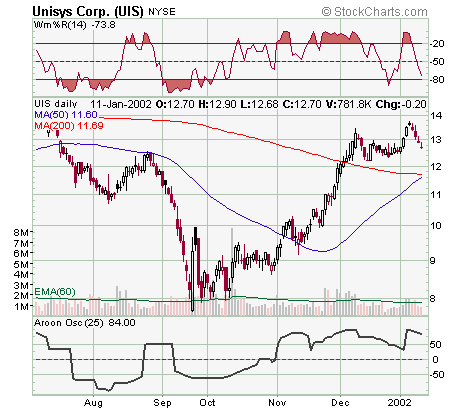Click the '3M' volume axis label
This screenshot has width=460, height=414.
point(21,285)
